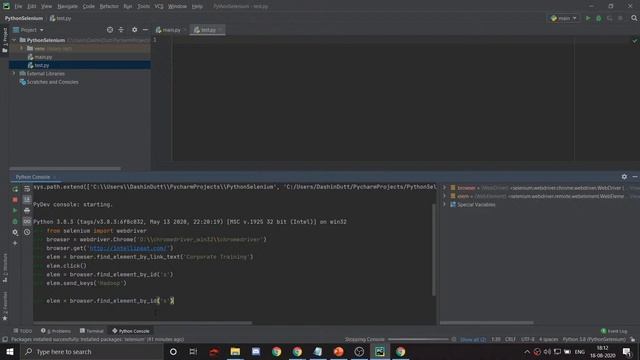Expand the elem variable

click(444, 196)
